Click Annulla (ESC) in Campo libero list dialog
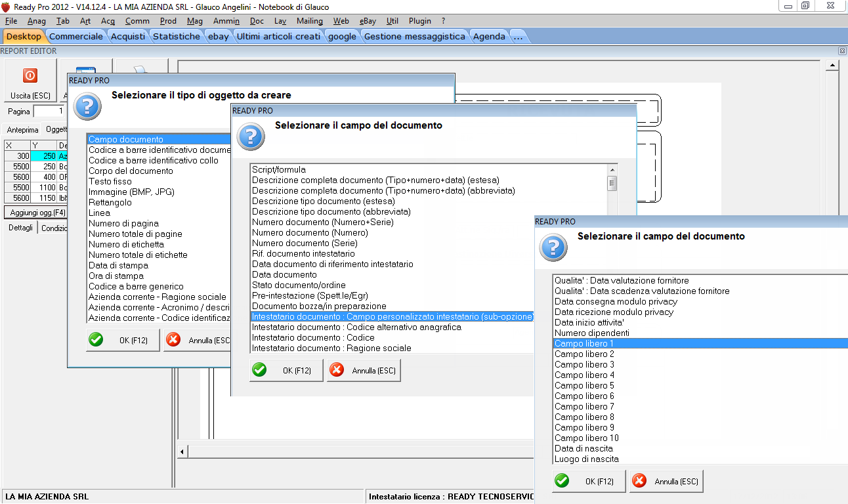The width and height of the screenshot is (848, 504). [666, 481]
